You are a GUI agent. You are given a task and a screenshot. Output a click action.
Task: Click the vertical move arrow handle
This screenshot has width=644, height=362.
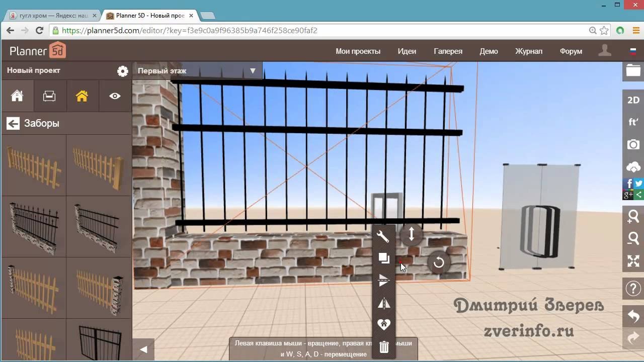411,234
